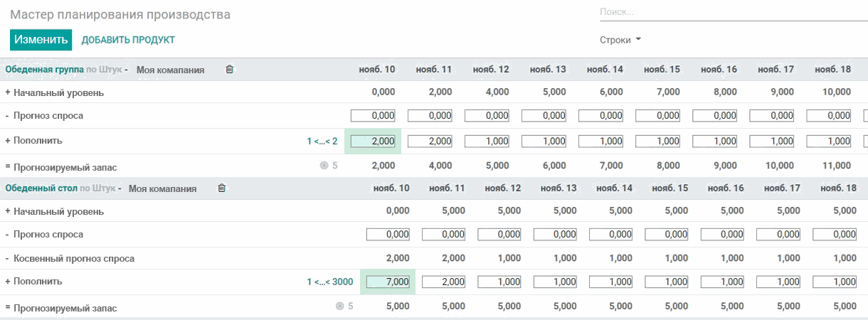Open the Обеденная группа product link

point(45,70)
